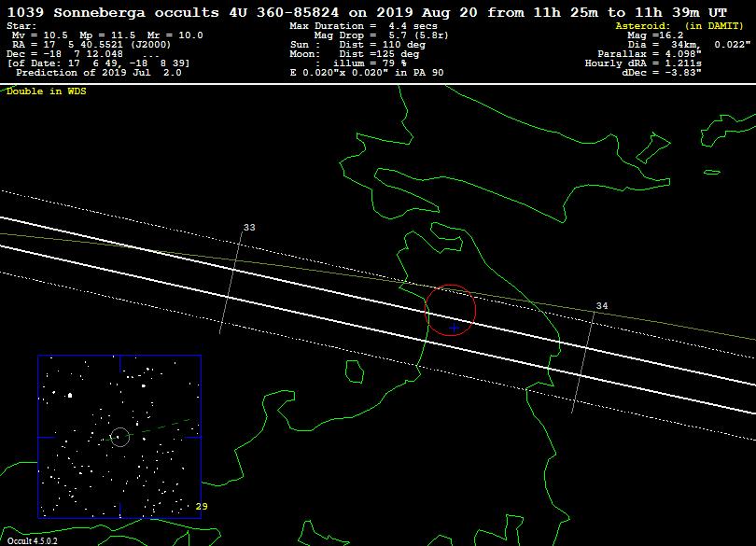Click the 'Occult 4.5.0.2' version label
Viewport: 756px width, 546px height.
[x=32, y=541]
